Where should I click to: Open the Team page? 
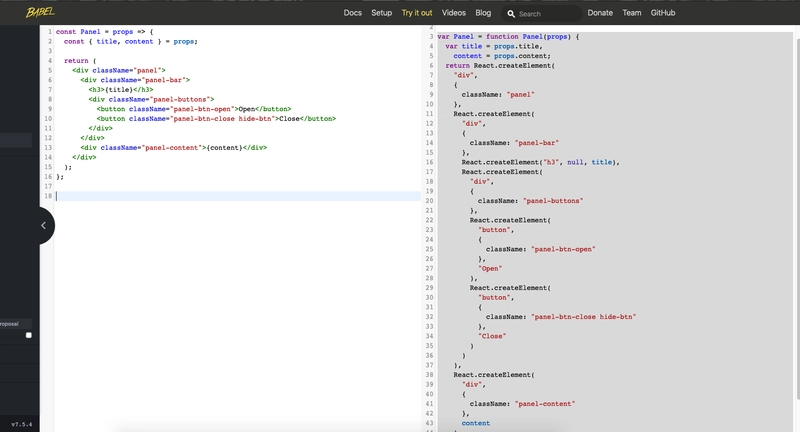click(632, 13)
